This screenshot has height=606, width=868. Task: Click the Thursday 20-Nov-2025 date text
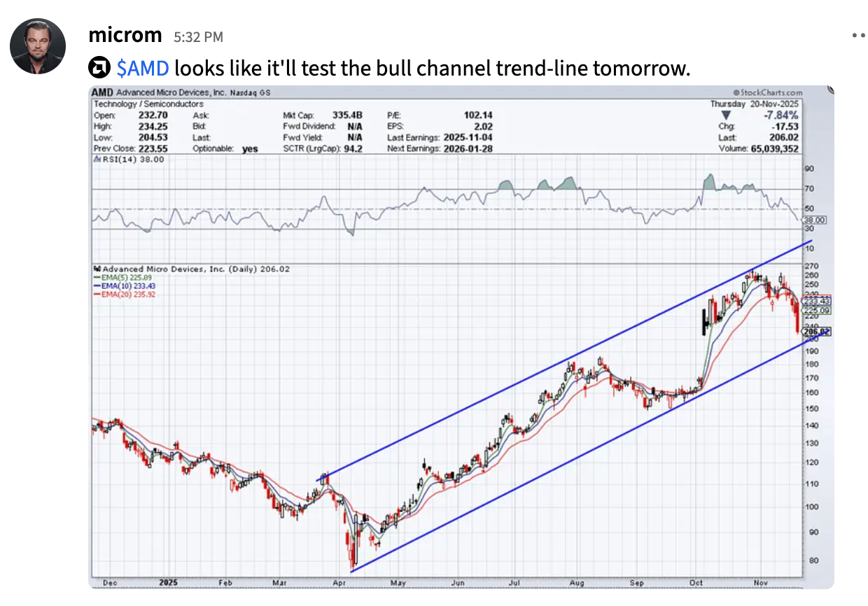[x=755, y=104]
